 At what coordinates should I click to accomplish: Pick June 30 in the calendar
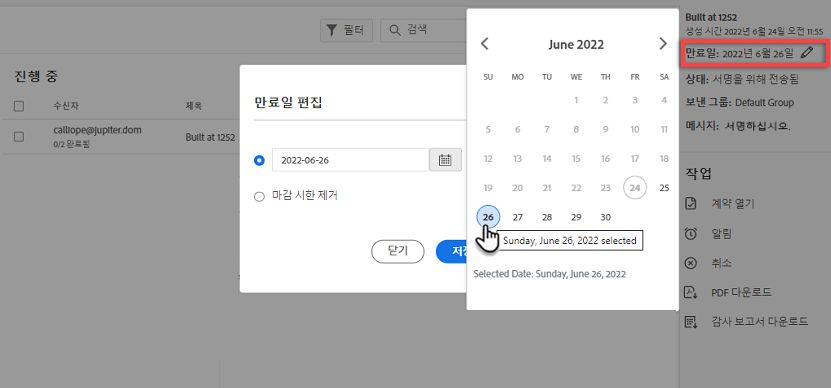click(x=606, y=217)
